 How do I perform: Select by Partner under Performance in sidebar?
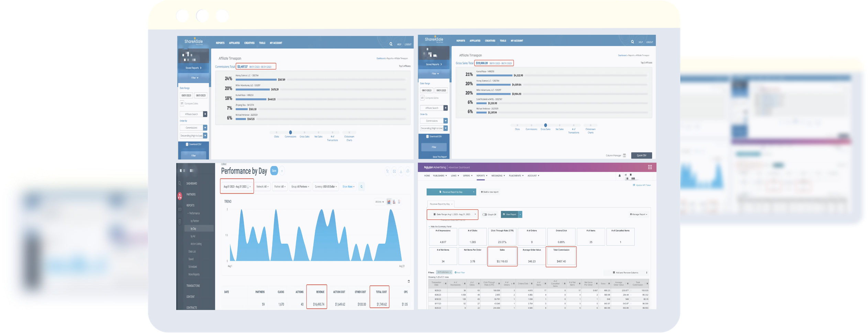point(195,221)
